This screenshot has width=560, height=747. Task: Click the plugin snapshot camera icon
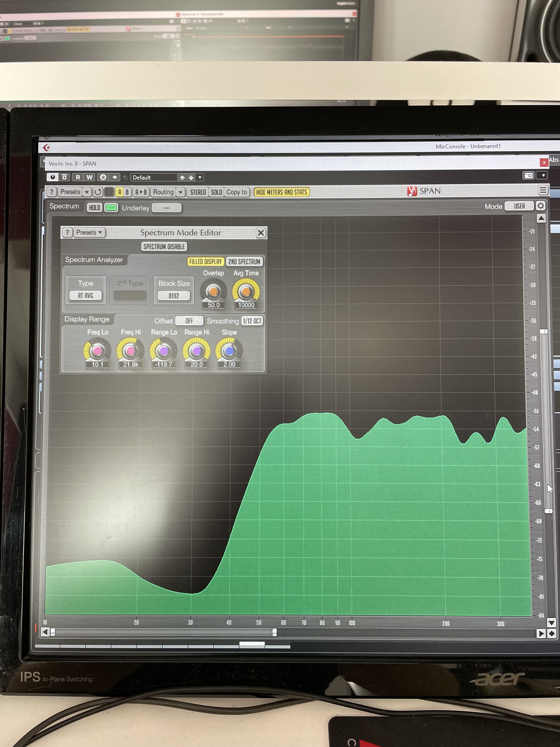(528, 175)
